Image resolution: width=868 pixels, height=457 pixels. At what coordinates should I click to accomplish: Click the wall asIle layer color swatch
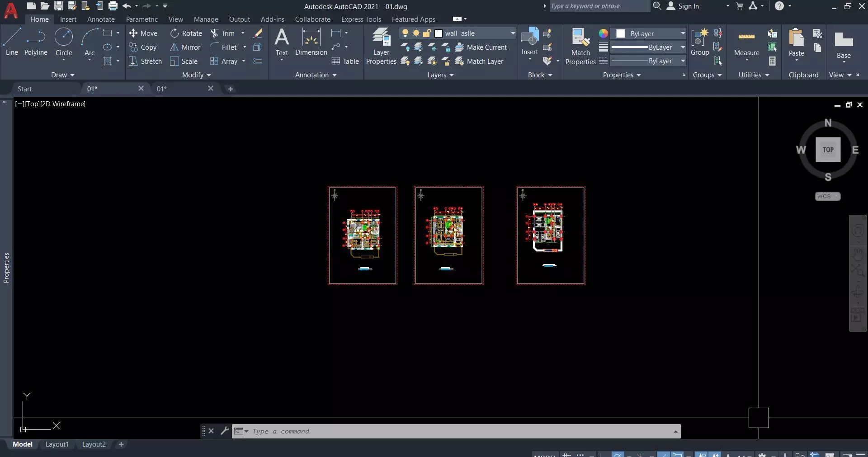(438, 33)
